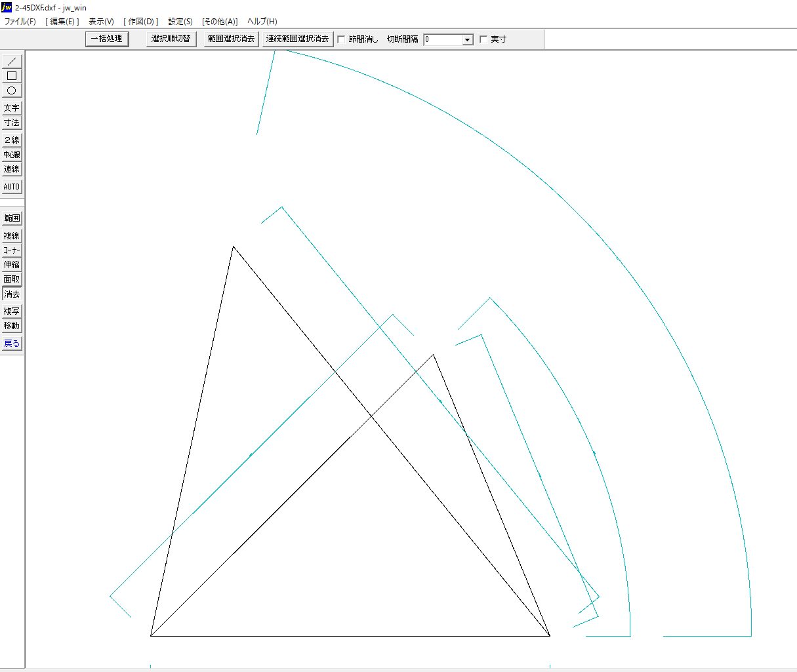Open the ヘルプ(H) menu
Screen dimensions: 797x672
coord(262,22)
